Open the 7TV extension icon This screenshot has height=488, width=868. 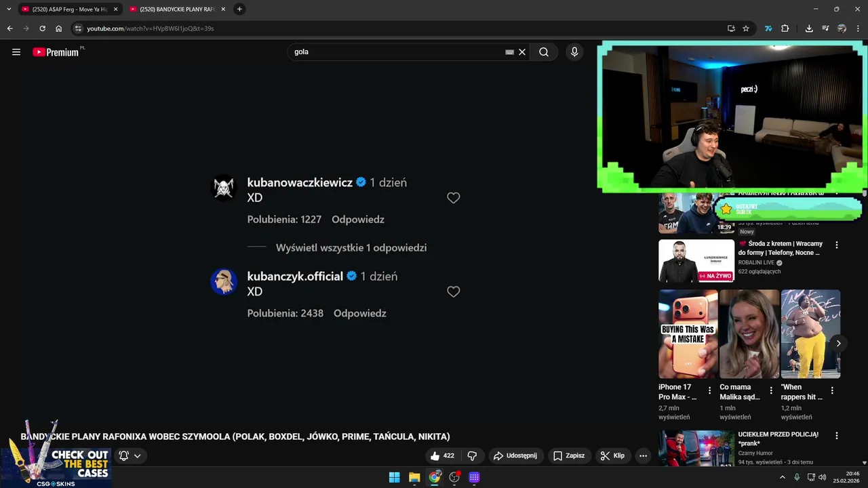point(768,28)
